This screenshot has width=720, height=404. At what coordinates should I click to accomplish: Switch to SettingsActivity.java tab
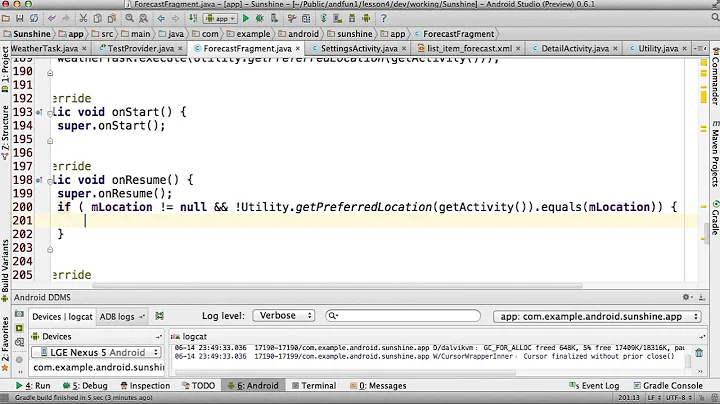coord(359,48)
